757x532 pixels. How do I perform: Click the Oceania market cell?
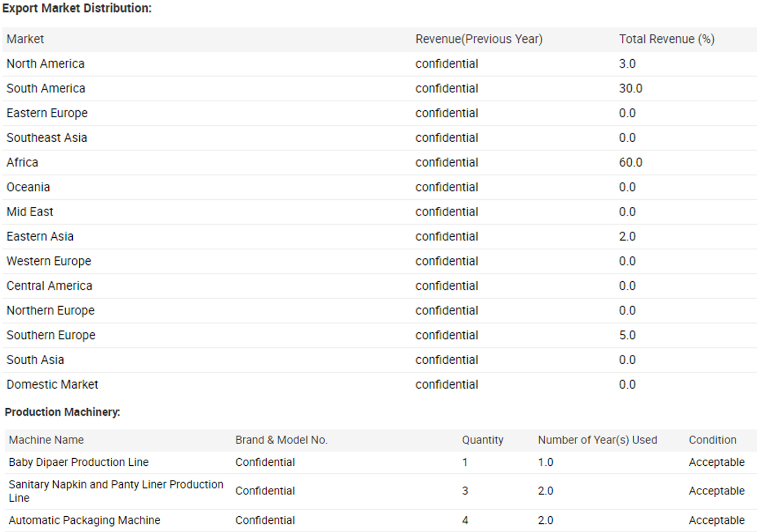click(x=28, y=187)
